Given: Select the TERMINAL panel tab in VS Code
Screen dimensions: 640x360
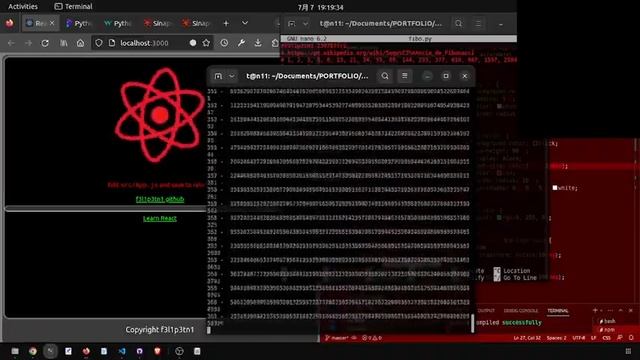Looking at the screenshot, I should pyautogui.click(x=558, y=311).
